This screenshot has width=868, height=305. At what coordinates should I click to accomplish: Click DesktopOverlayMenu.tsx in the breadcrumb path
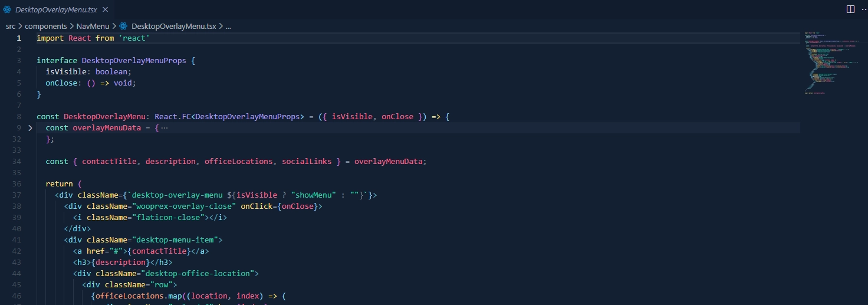point(173,27)
